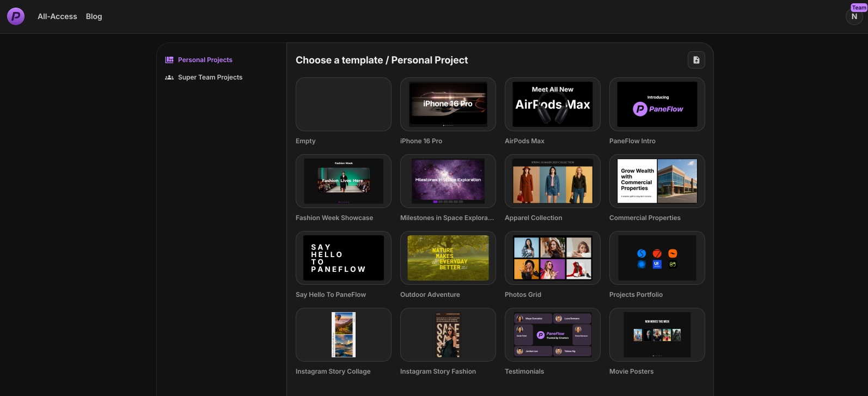Choose the Movie Posters template thumbnail

(657, 334)
